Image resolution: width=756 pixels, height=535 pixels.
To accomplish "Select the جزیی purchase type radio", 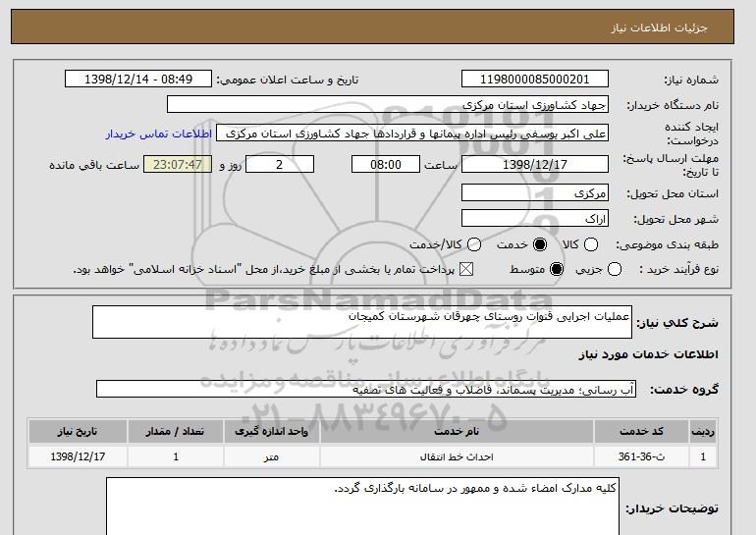I will pyautogui.click(x=615, y=269).
